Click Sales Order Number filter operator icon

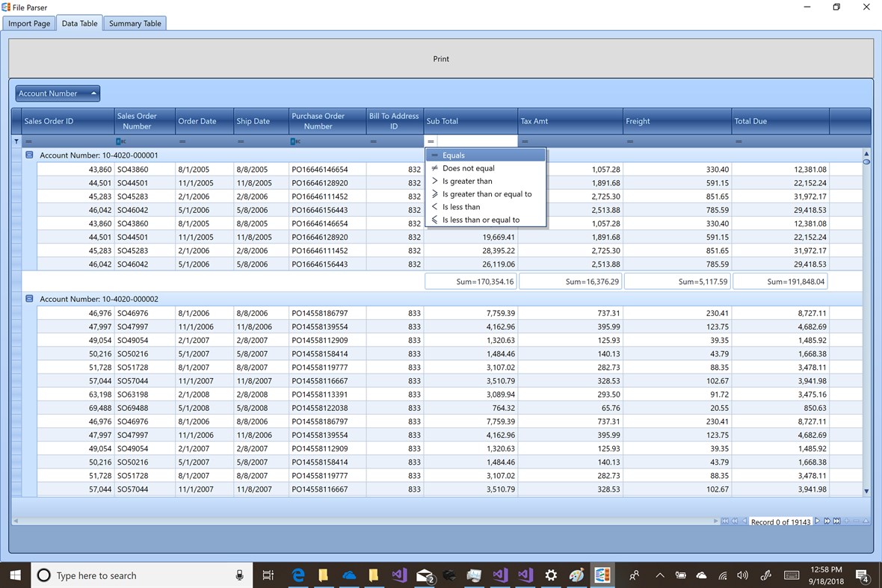(x=121, y=141)
